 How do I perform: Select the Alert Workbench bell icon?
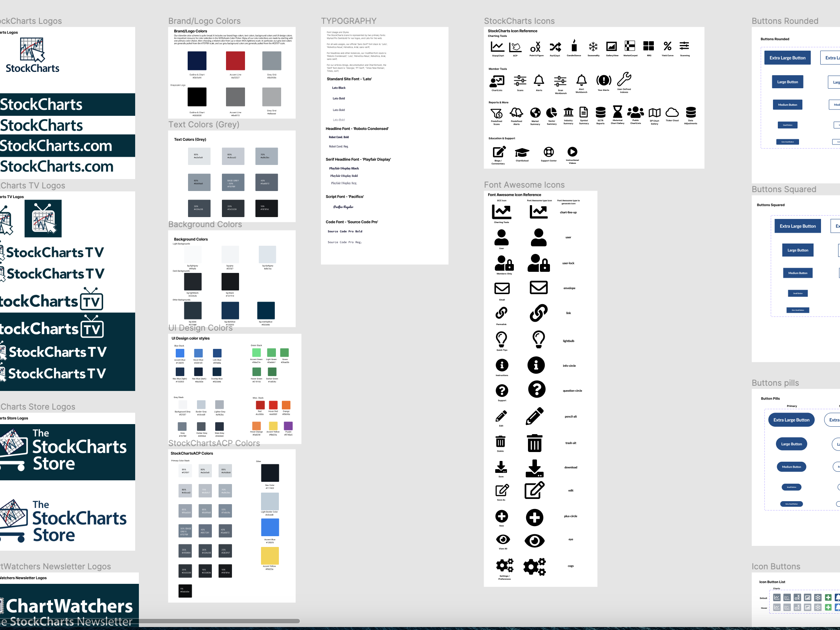581,80
